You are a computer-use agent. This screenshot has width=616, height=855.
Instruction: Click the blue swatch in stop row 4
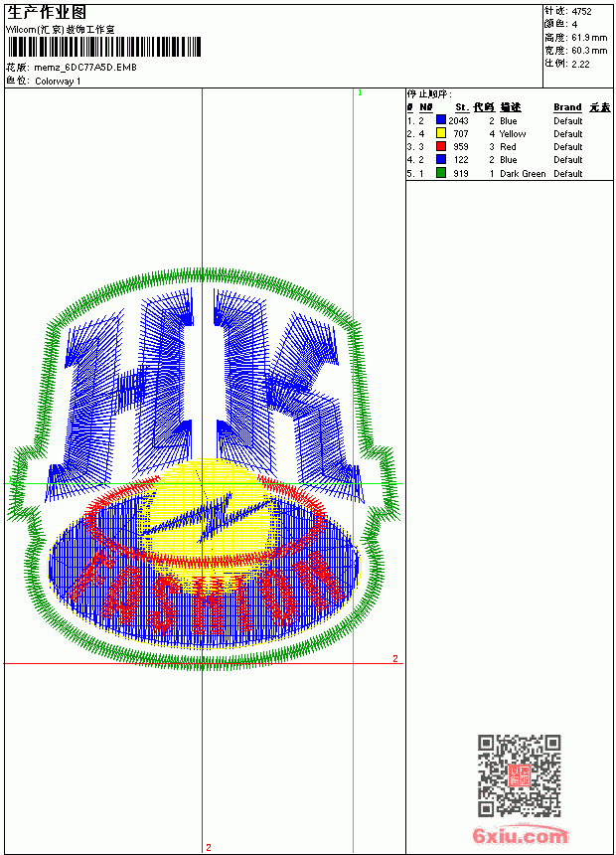441,159
